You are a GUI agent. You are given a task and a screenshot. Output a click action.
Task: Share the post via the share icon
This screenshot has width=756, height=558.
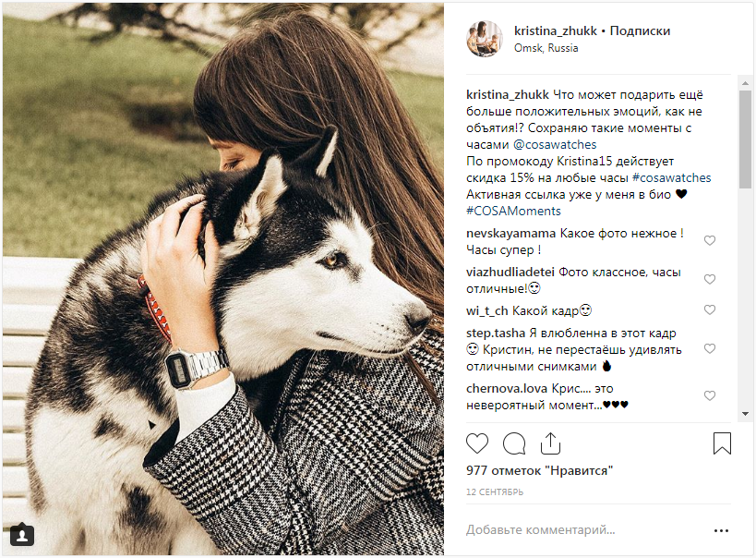pyautogui.click(x=550, y=443)
